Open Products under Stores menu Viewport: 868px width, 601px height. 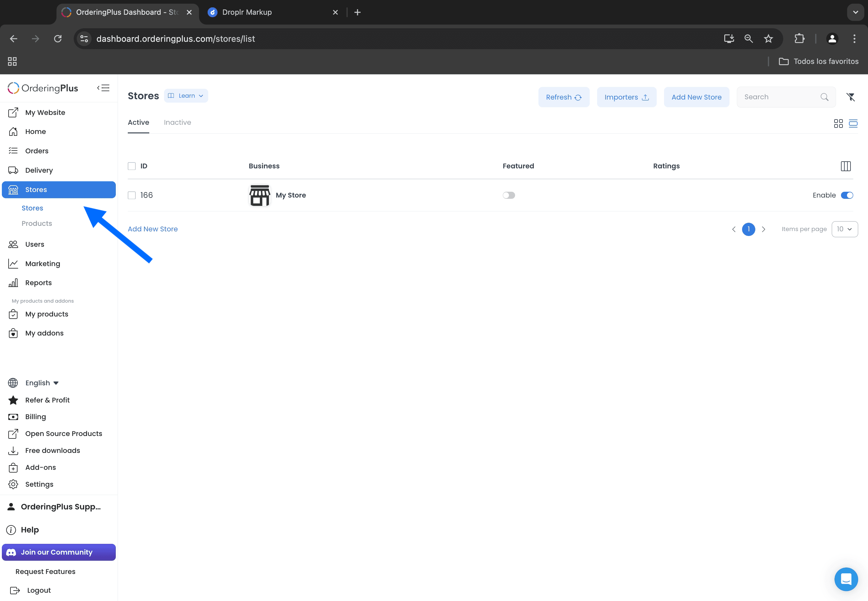[37, 223]
